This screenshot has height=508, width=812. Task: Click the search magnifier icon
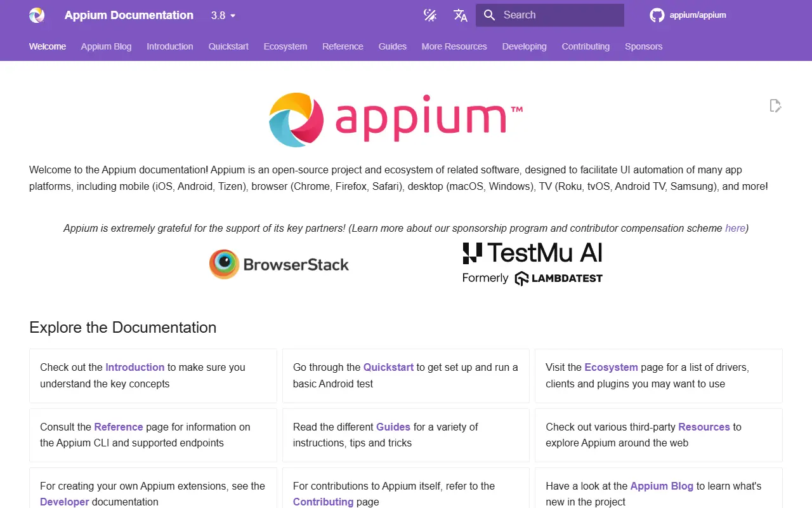[489, 15]
